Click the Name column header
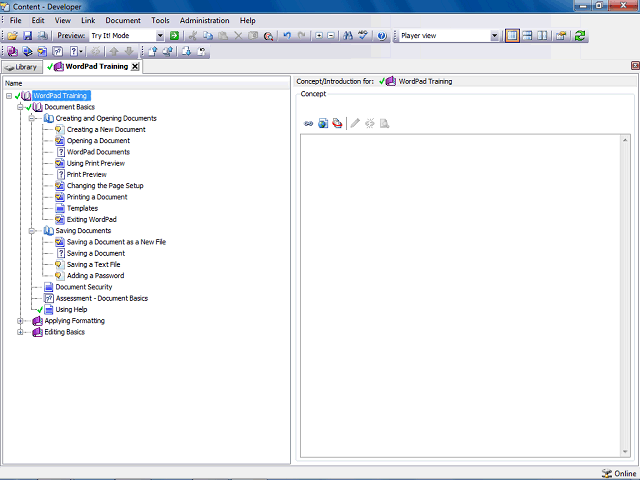The height and width of the screenshot is (480, 640). tap(146, 83)
